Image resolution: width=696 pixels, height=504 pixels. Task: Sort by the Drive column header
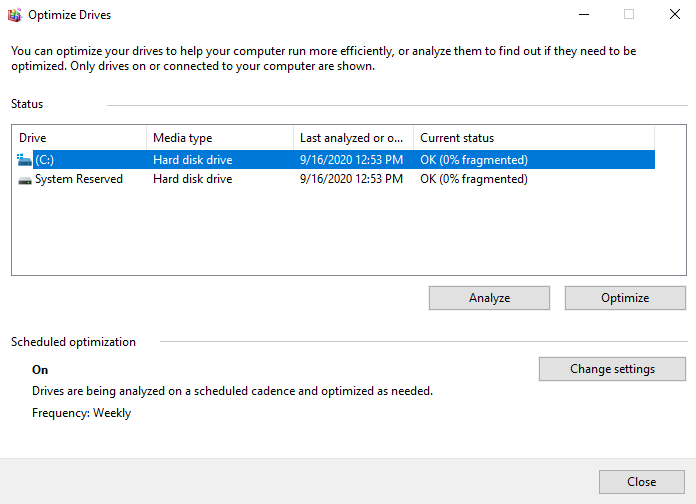80,138
